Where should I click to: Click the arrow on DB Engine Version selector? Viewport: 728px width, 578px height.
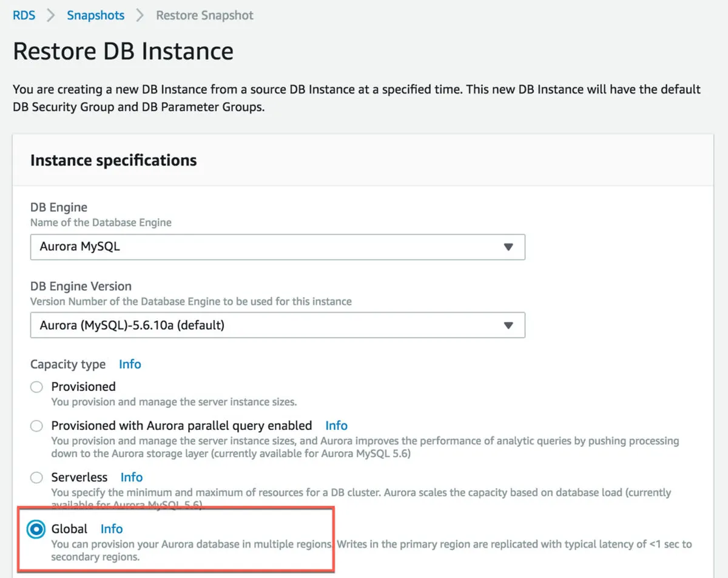pyautogui.click(x=508, y=325)
